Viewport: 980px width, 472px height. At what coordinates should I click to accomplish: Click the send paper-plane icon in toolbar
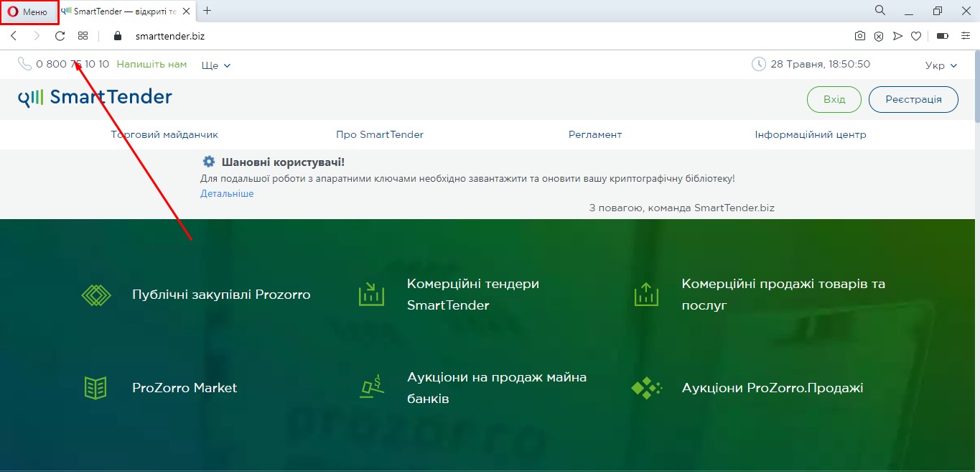[897, 36]
